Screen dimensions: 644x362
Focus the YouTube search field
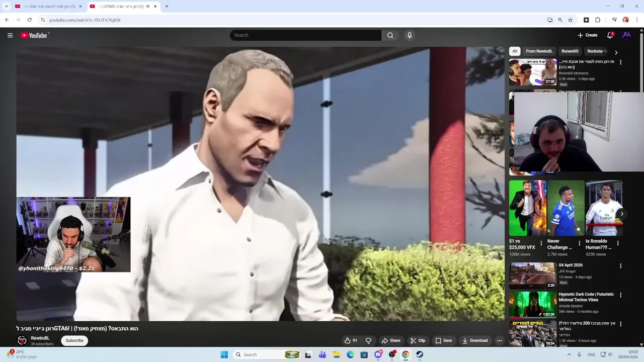[x=305, y=35]
